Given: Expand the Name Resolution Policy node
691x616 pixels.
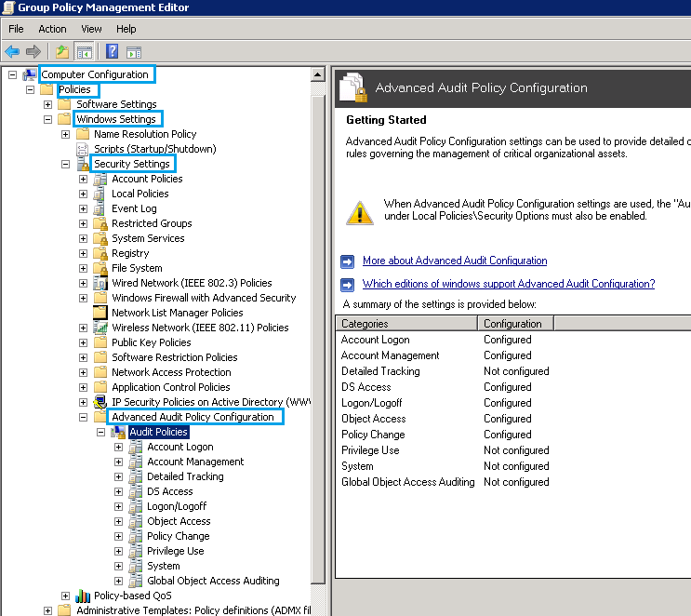Looking at the screenshot, I should coord(66,135).
